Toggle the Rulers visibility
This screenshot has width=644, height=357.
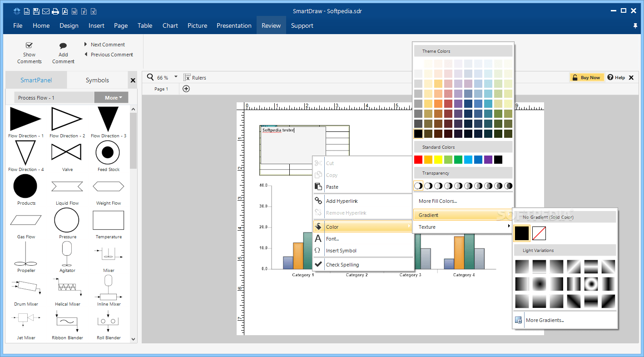coord(194,77)
